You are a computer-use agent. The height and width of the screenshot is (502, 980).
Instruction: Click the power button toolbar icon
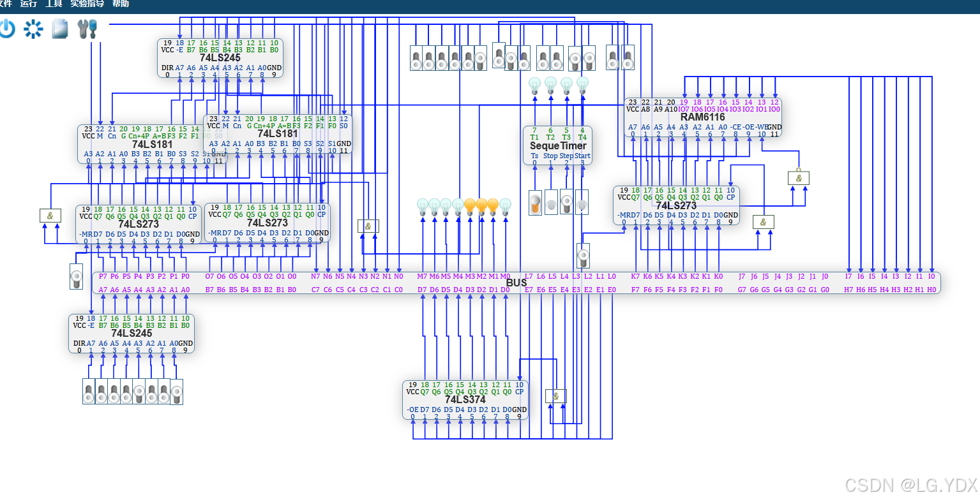(x=6, y=29)
